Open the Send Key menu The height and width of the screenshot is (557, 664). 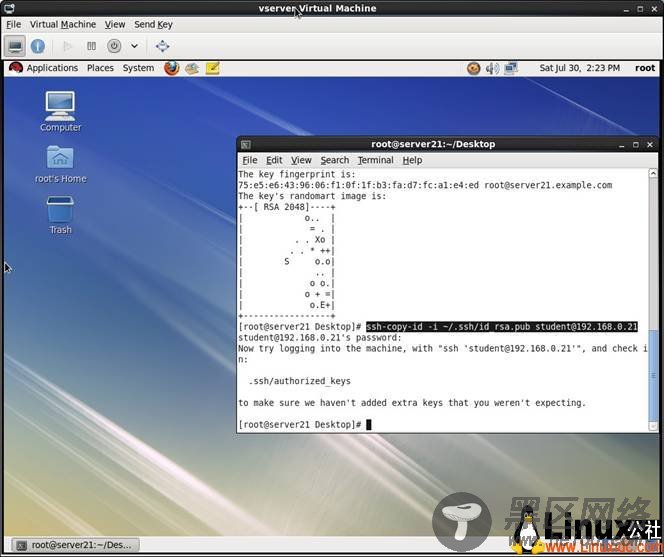tap(153, 25)
